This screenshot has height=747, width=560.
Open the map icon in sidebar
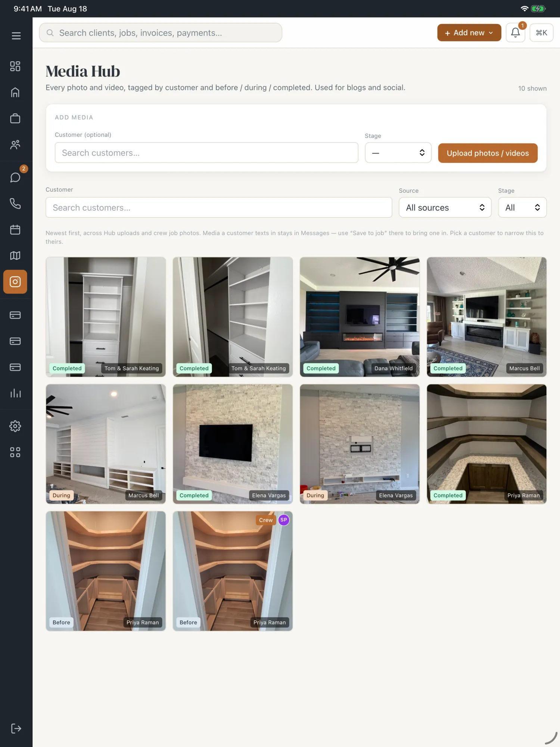tap(15, 255)
